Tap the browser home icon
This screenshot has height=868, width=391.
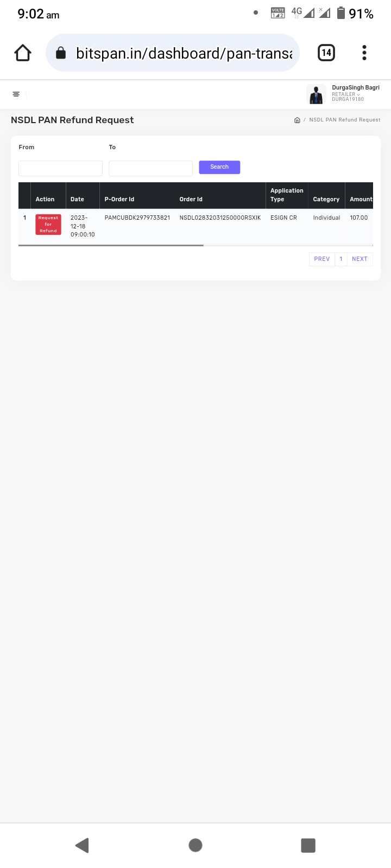[x=23, y=53]
